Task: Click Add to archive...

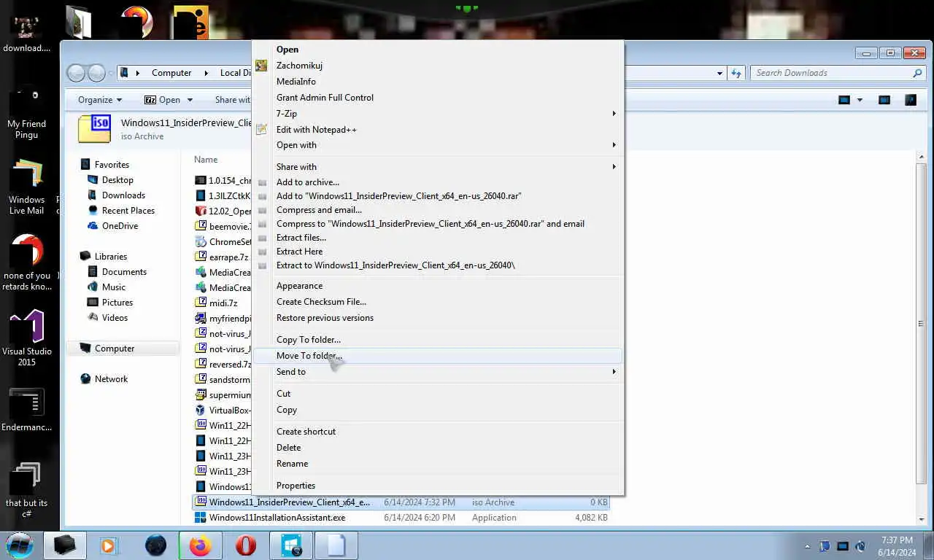Action: point(437,182)
